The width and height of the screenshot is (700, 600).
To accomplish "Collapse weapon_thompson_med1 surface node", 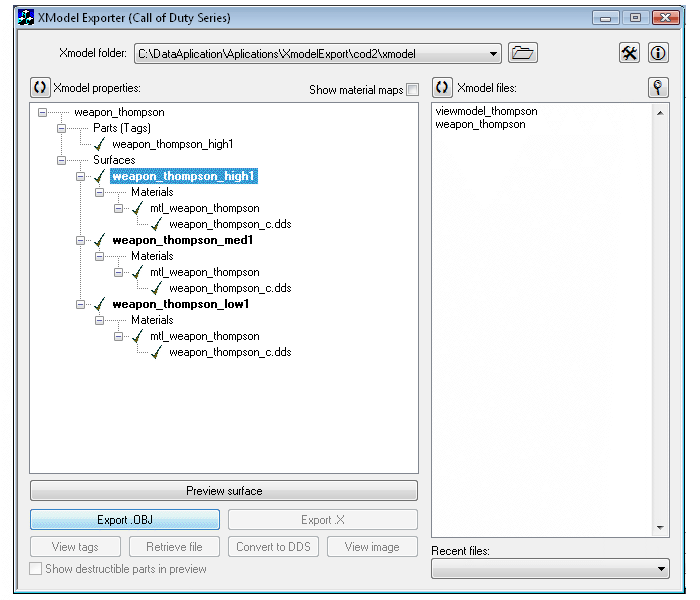I will (x=80, y=240).
